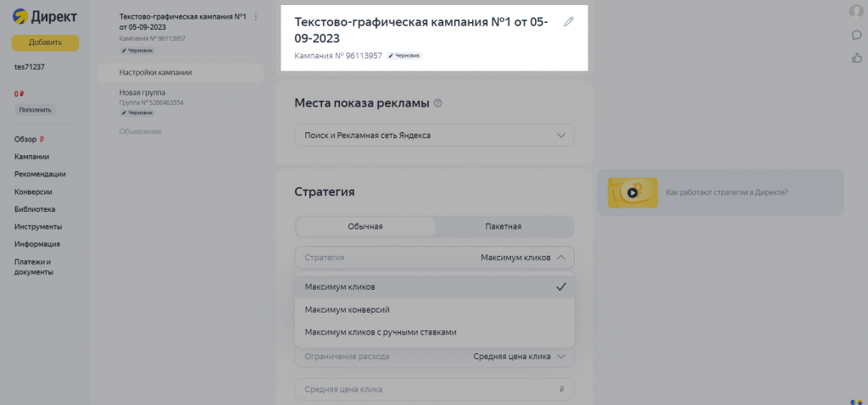The width and height of the screenshot is (868, 405).
Task: Open help question mark beside Места показа рекламы
Action: [438, 103]
